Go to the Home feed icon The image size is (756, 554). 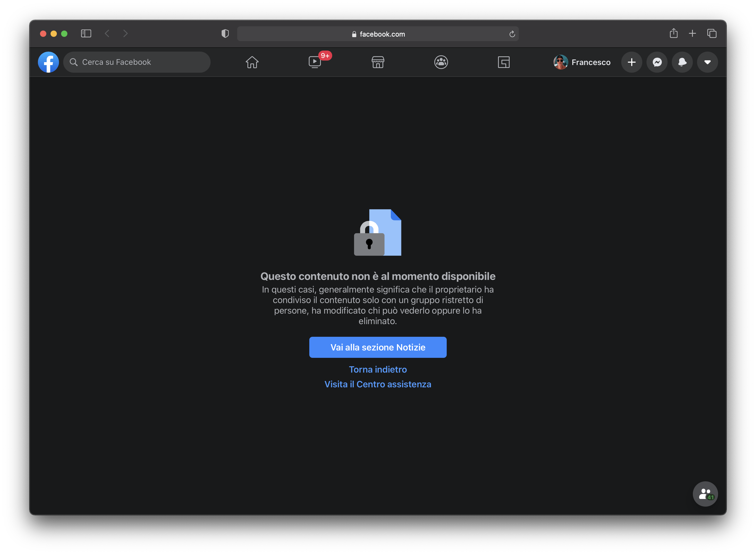pos(252,62)
